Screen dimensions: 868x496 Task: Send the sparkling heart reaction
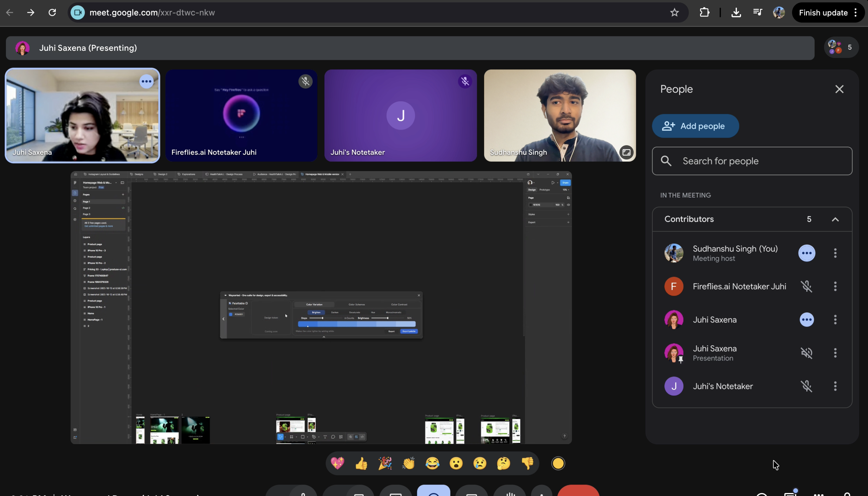tap(337, 463)
